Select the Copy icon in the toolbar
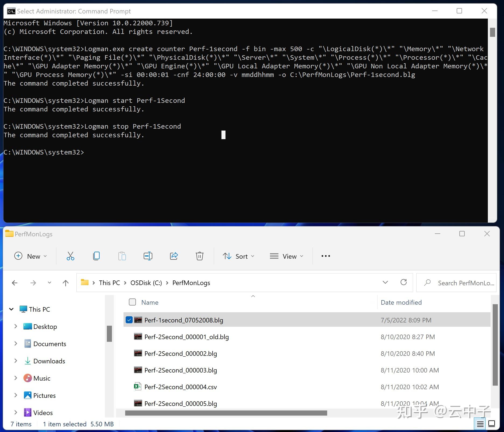Screen dimensions: 504x432 pos(96,256)
